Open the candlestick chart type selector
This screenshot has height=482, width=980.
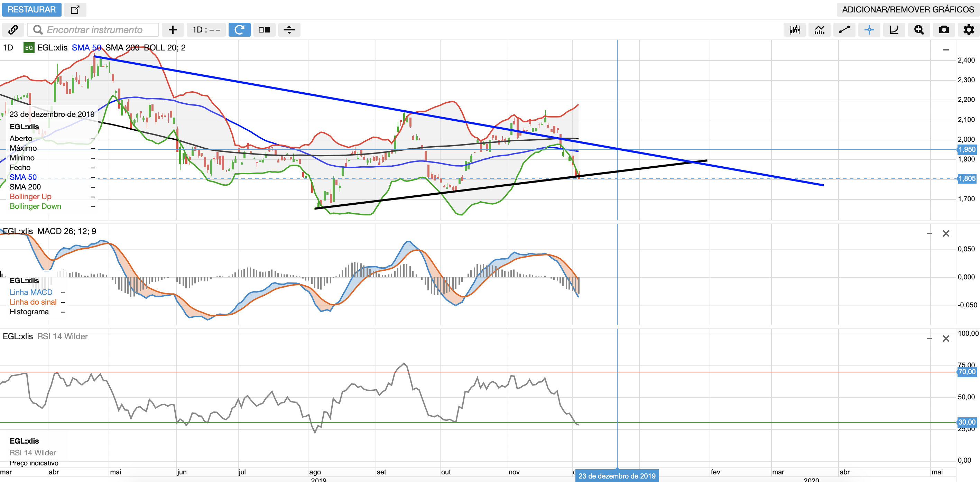pyautogui.click(x=795, y=30)
